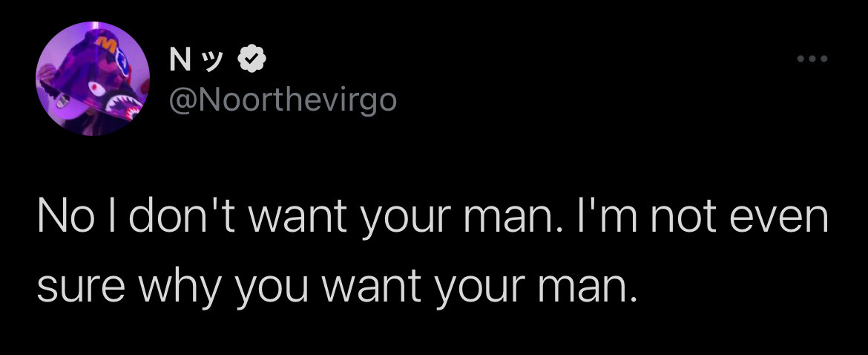Viewport: 868px width, 355px height.
Task: Open the three-dot more options menu
Action: pos(812,59)
